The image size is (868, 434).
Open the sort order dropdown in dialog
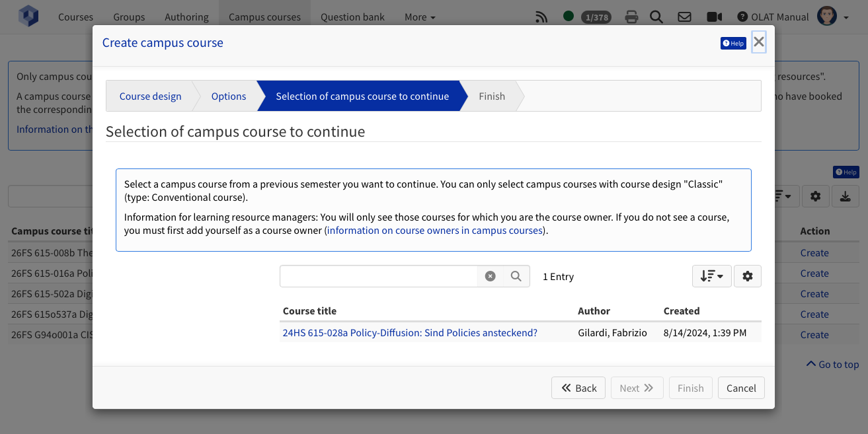tap(711, 276)
